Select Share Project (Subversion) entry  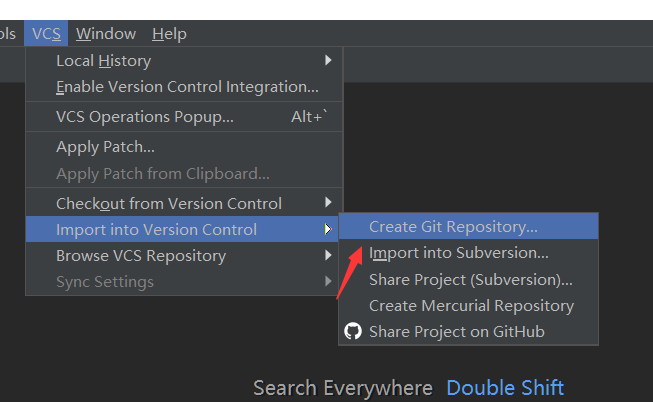tap(470, 279)
